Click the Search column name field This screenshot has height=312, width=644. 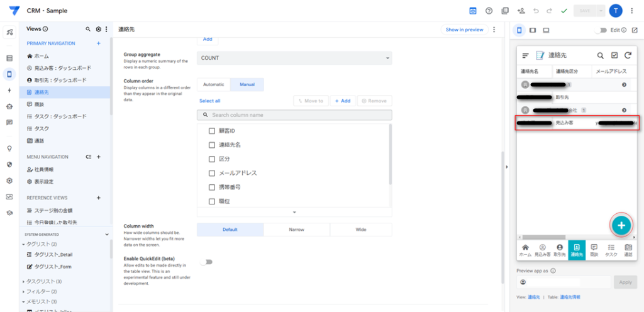tap(294, 115)
